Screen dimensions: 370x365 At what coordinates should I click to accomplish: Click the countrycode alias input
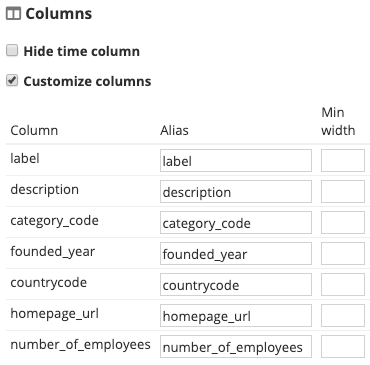point(236,285)
